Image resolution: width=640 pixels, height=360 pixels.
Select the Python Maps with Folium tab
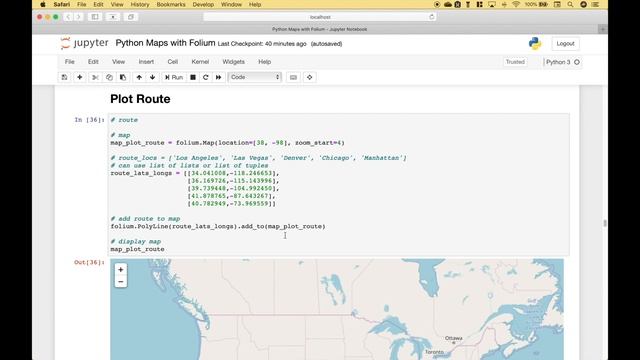pos(320,29)
